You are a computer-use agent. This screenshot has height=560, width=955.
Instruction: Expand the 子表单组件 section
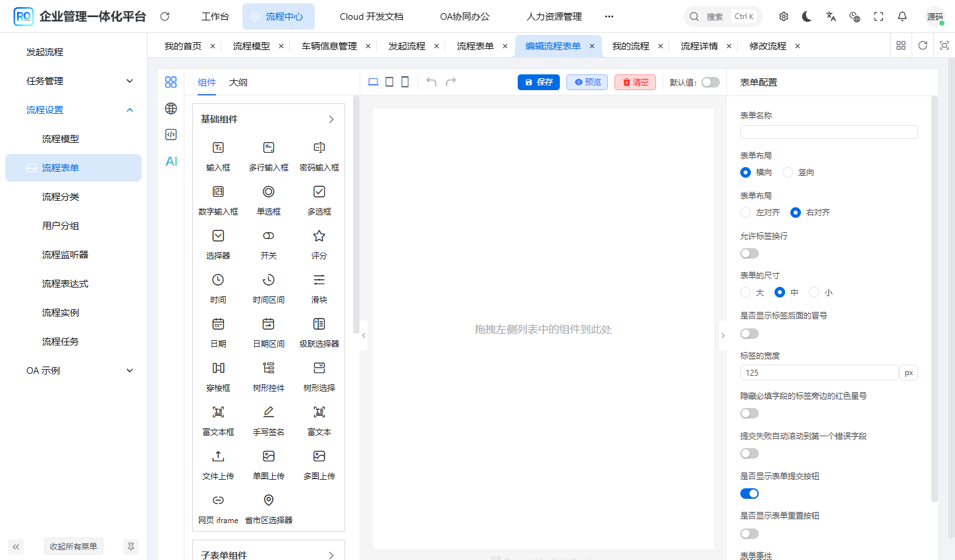[331, 555]
